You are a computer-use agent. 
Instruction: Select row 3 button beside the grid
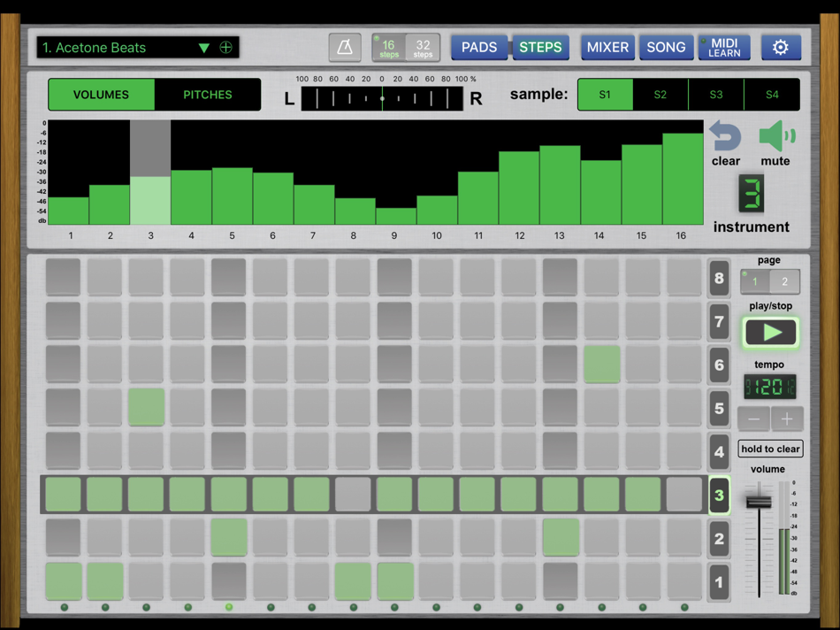click(718, 496)
